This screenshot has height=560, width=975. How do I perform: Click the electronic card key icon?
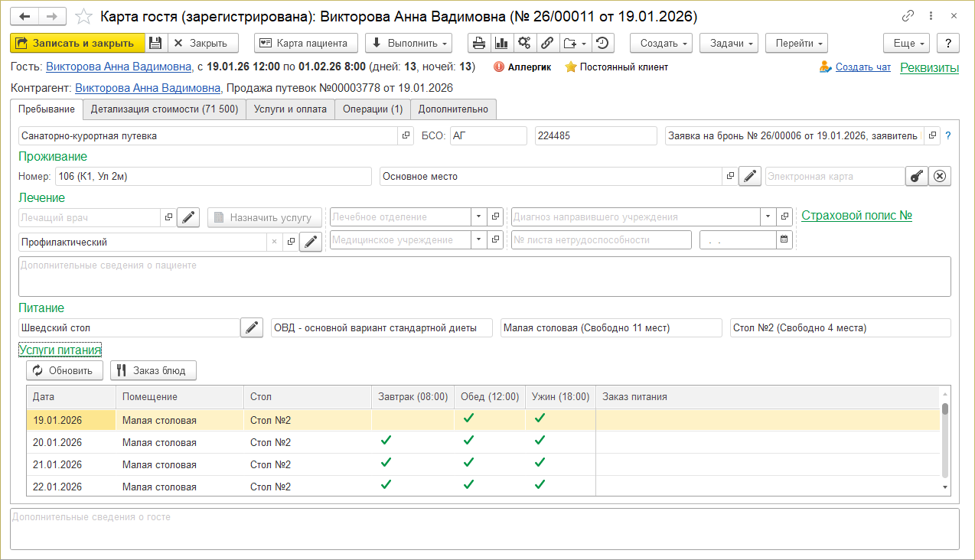916,177
